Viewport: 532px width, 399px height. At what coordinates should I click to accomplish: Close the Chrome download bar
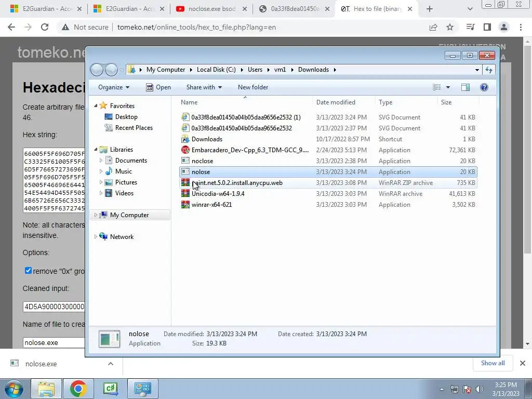coord(523,363)
